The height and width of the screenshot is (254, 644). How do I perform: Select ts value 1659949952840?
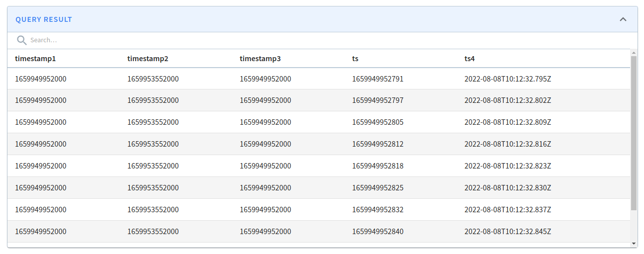pos(377,232)
